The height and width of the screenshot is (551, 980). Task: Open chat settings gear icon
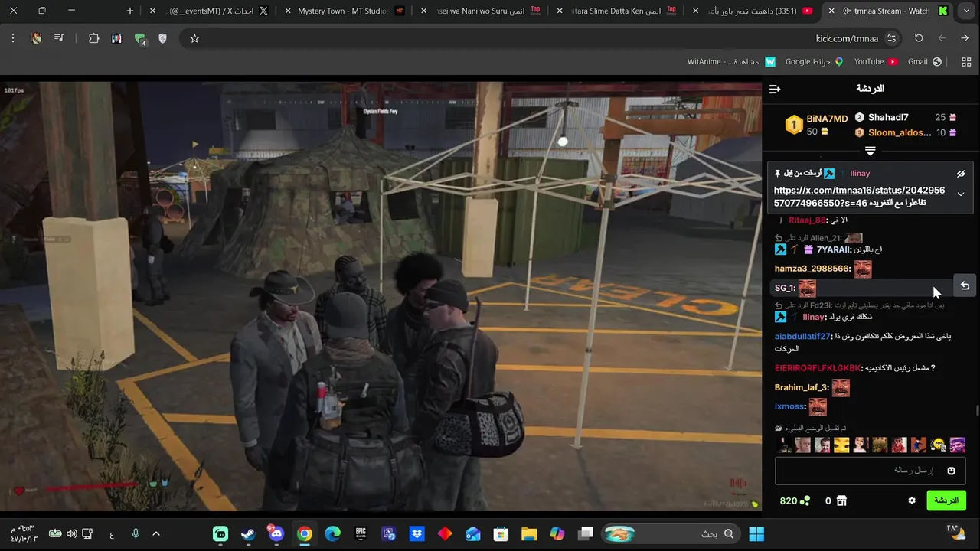tap(912, 500)
